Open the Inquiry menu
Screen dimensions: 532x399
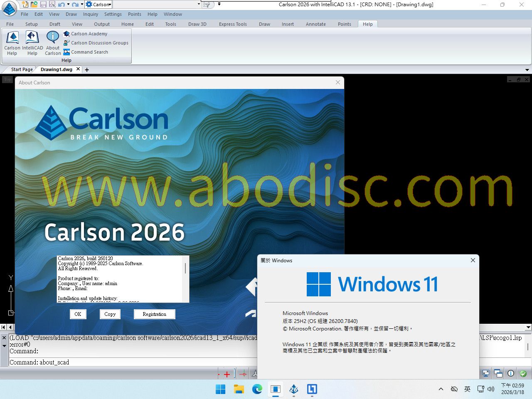(x=91, y=14)
